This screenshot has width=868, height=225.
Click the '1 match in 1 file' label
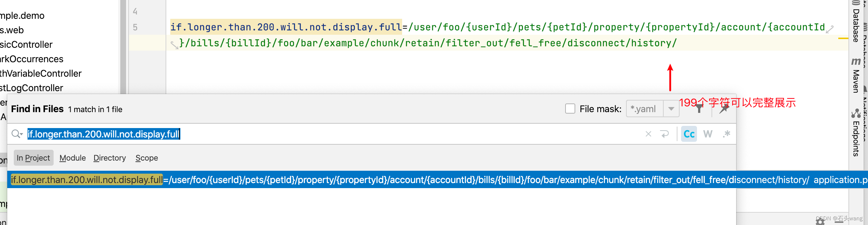coord(95,109)
